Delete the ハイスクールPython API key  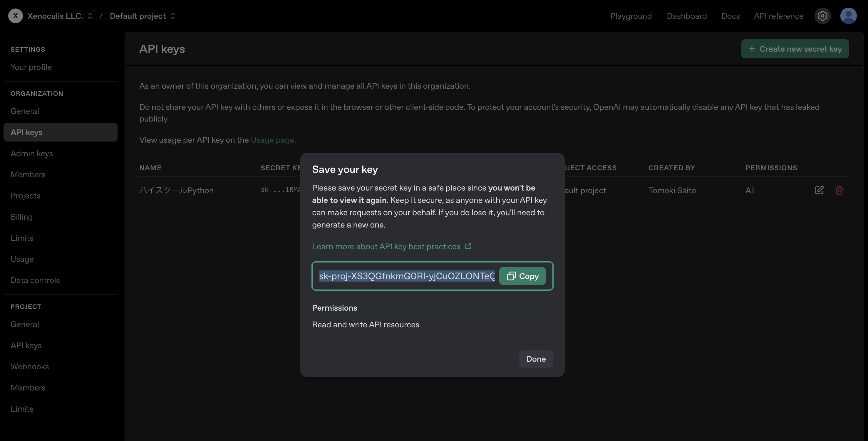pos(839,190)
